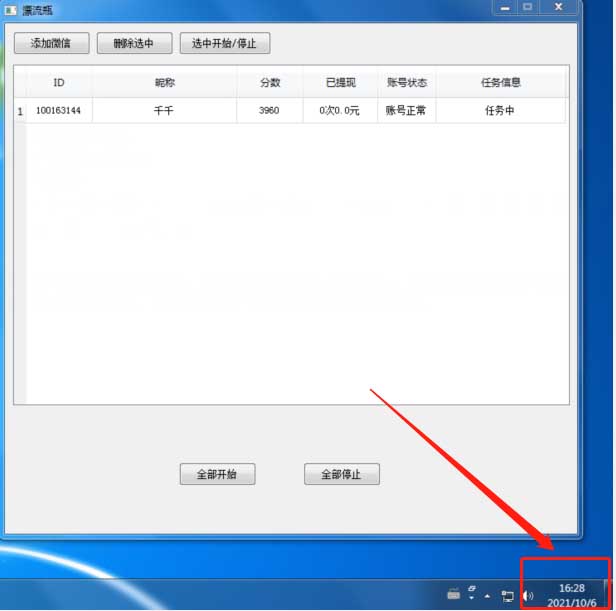
Task: Click the 昵称 column header
Action: [x=164, y=83]
